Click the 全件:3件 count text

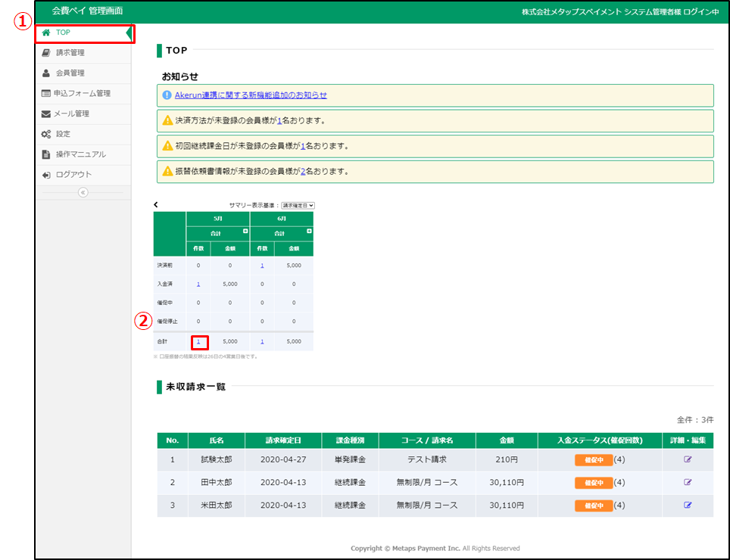[x=695, y=420]
